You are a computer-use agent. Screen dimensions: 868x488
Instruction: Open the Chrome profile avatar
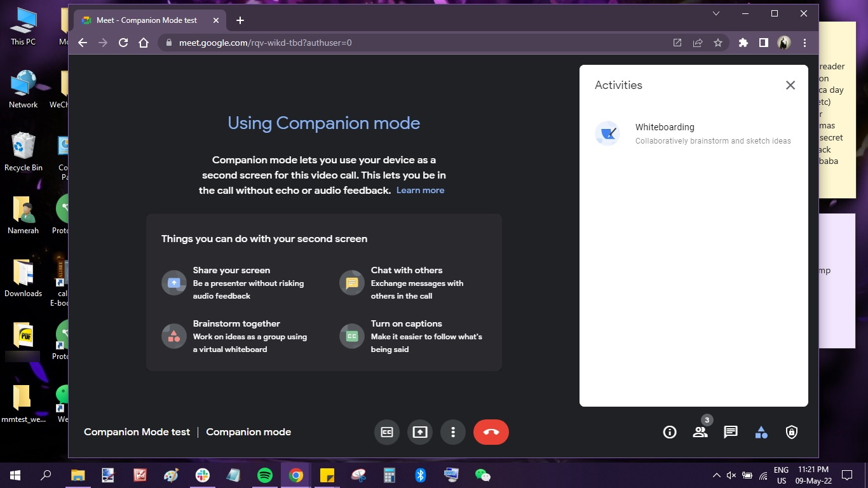(x=784, y=43)
